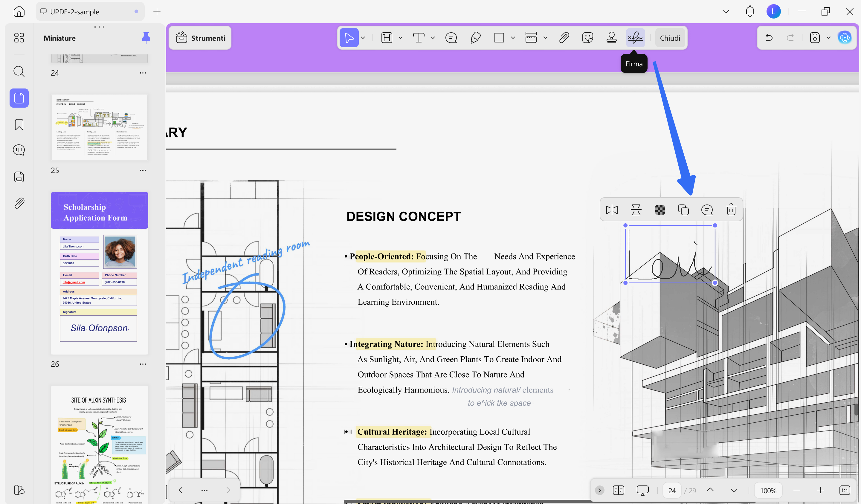
Task: Expand the Rectangle shape dropdown arrow
Action: point(513,38)
